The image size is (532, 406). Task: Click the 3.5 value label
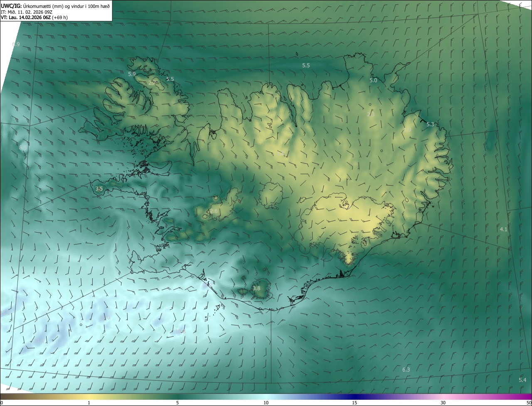[99, 188]
